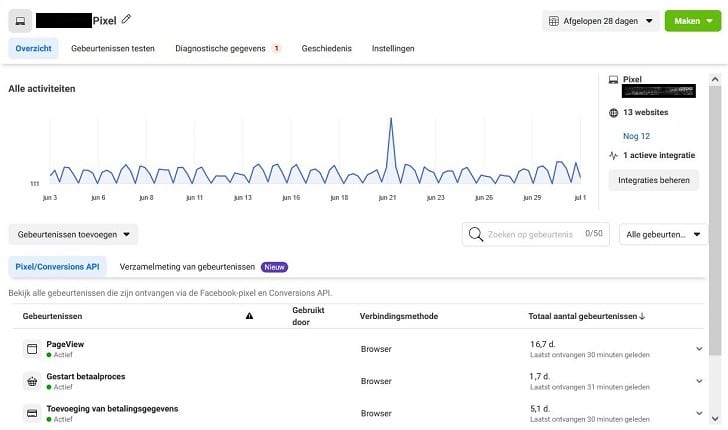Click the scrollbar down arrow
Image resolution: width=728 pixels, height=430 pixels.
pyautogui.click(x=715, y=418)
